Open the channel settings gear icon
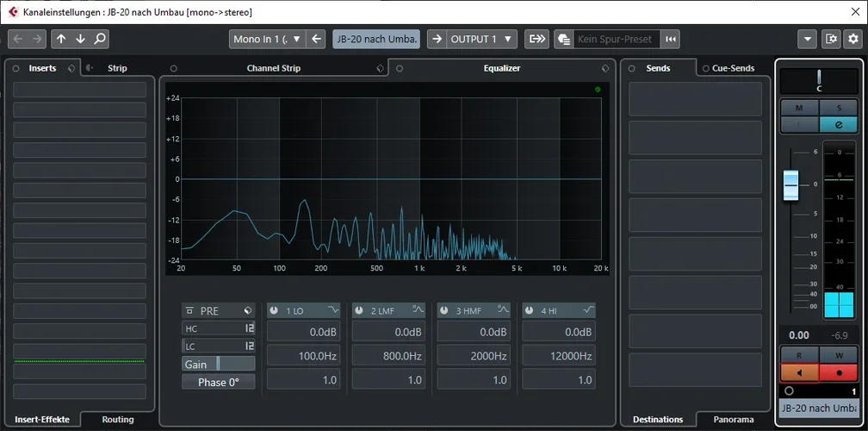Screen dimensions: 868x431 [852, 39]
